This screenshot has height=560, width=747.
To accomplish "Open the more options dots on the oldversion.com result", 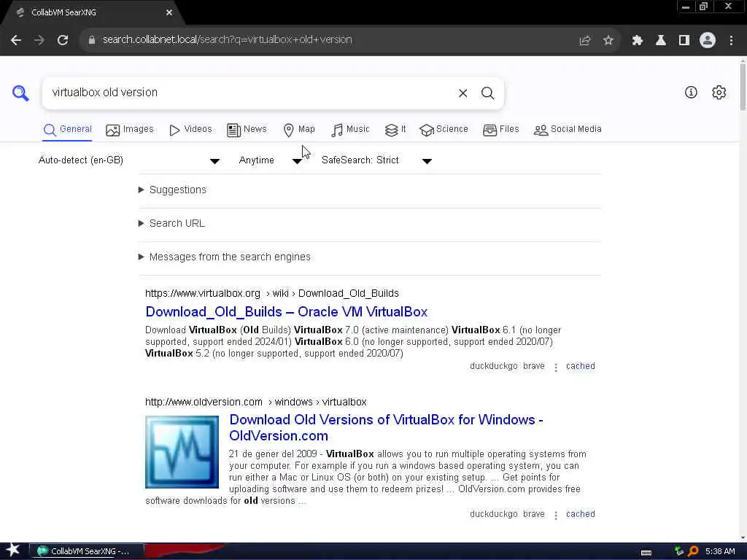I will point(555,516).
